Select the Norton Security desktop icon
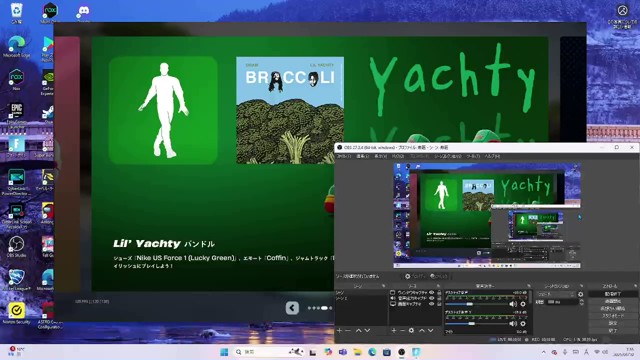The height and width of the screenshot is (360, 640). click(x=16, y=313)
